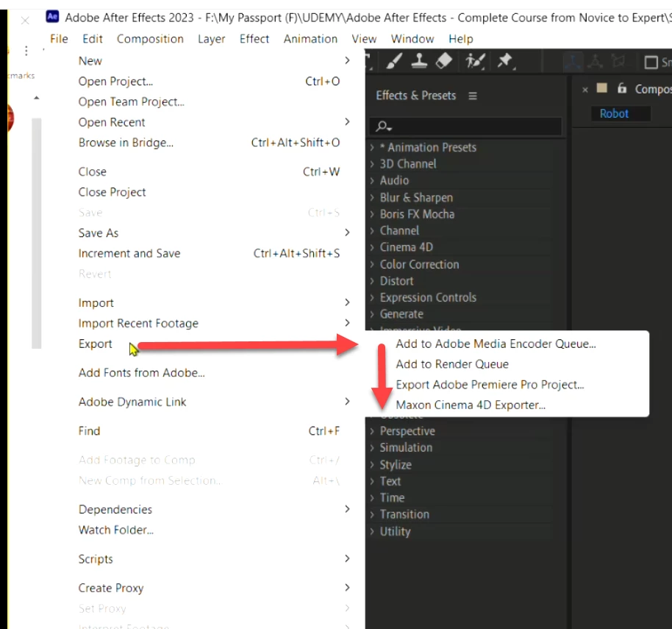Image resolution: width=672 pixels, height=629 pixels.
Task: Open the Effect menu
Action: tap(254, 39)
